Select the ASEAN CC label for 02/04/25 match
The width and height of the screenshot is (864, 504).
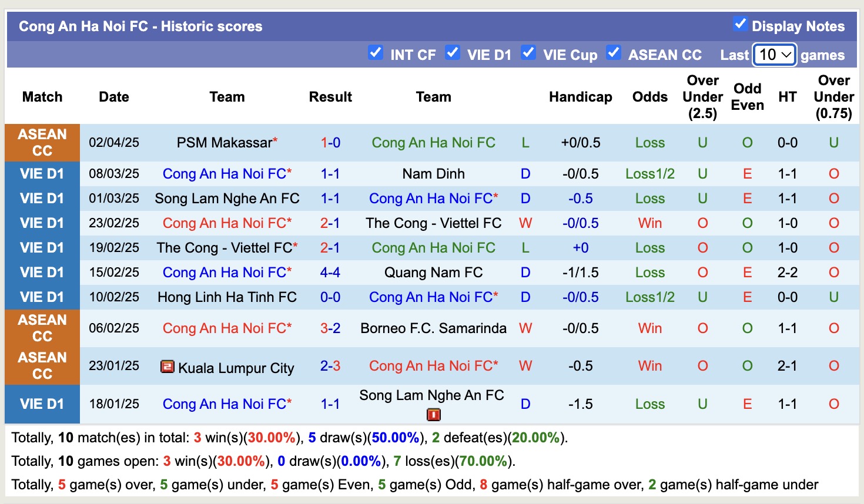(x=42, y=143)
